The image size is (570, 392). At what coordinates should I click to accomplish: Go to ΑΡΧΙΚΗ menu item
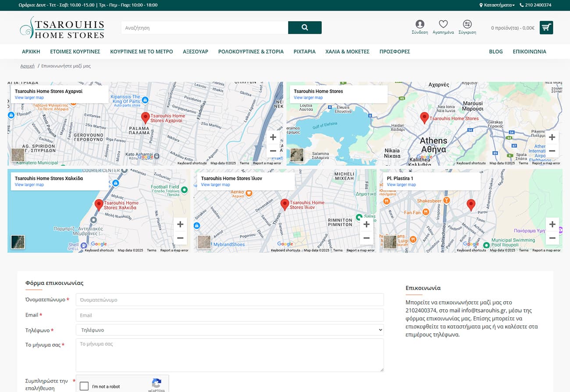(x=31, y=51)
